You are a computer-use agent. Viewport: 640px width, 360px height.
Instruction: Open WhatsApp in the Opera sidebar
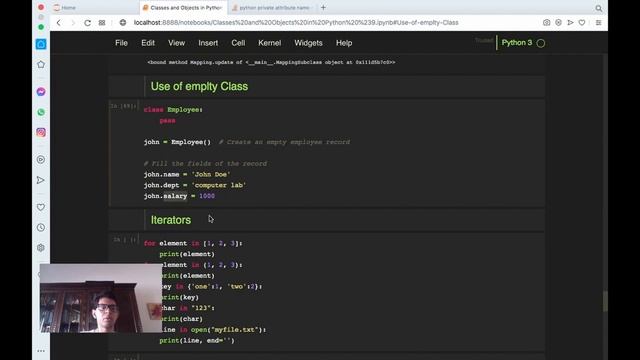41,112
